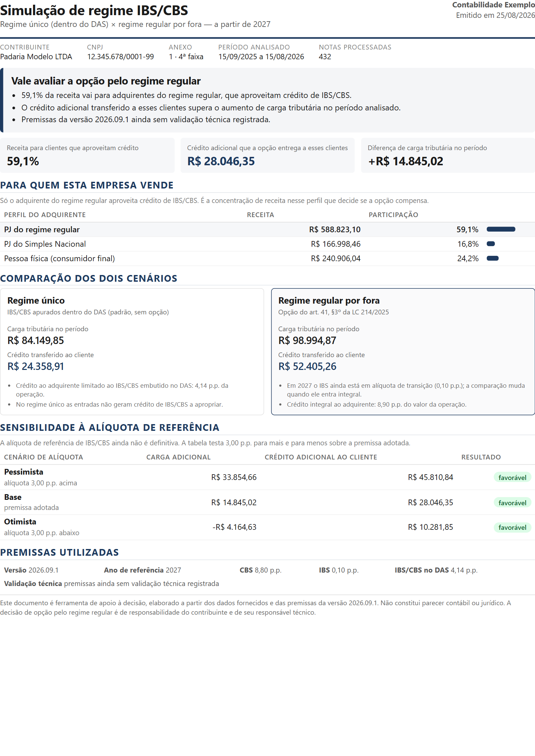This screenshot has height=756, width=535.
Task: Click section heading 'PARA QUEM ESTA EMPRESA VENDE'
Action: coord(87,185)
